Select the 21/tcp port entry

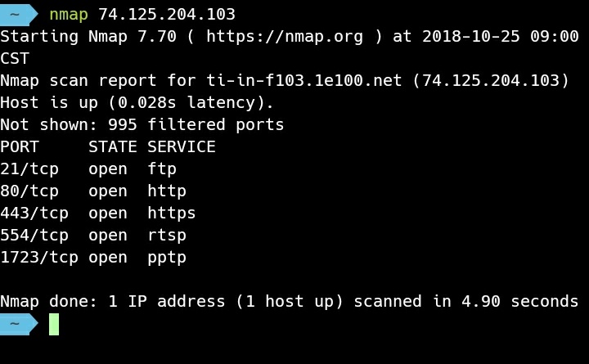pyautogui.click(x=29, y=169)
